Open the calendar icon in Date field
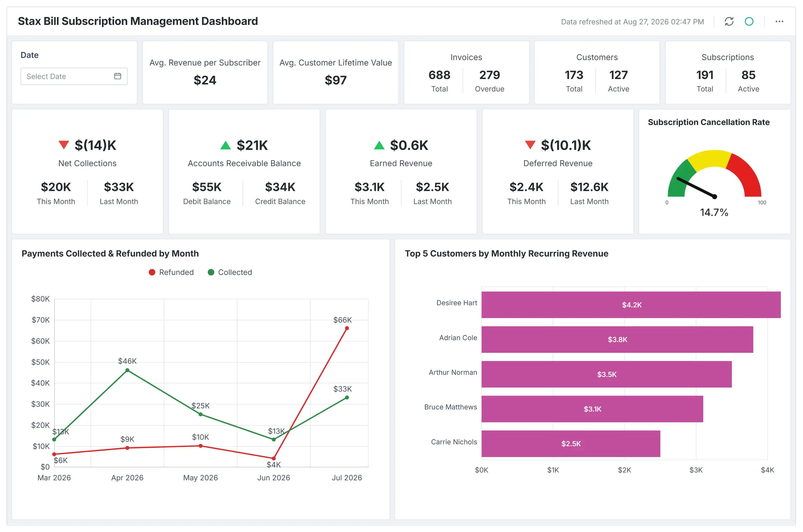This screenshot has width=803, height=532. tap(118, 76)
